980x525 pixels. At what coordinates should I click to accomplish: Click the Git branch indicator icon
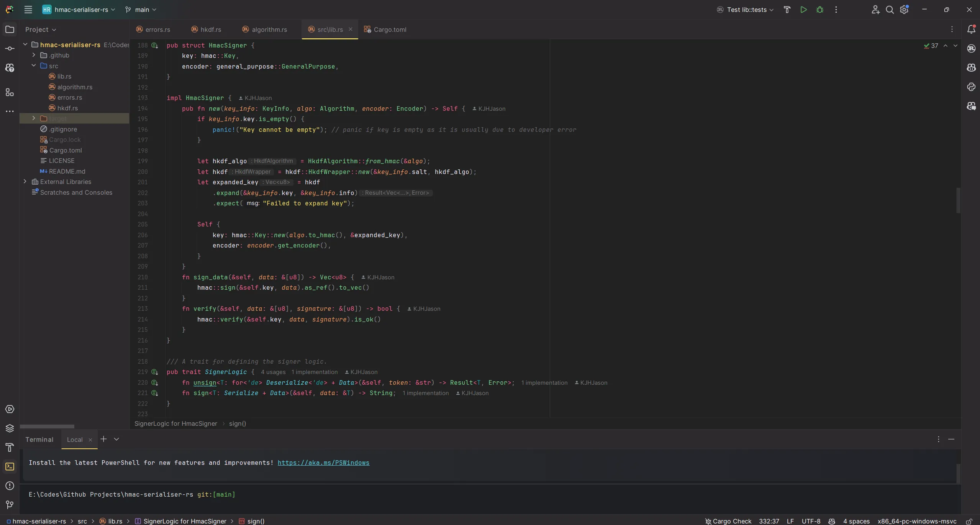(x=127, y=9)
